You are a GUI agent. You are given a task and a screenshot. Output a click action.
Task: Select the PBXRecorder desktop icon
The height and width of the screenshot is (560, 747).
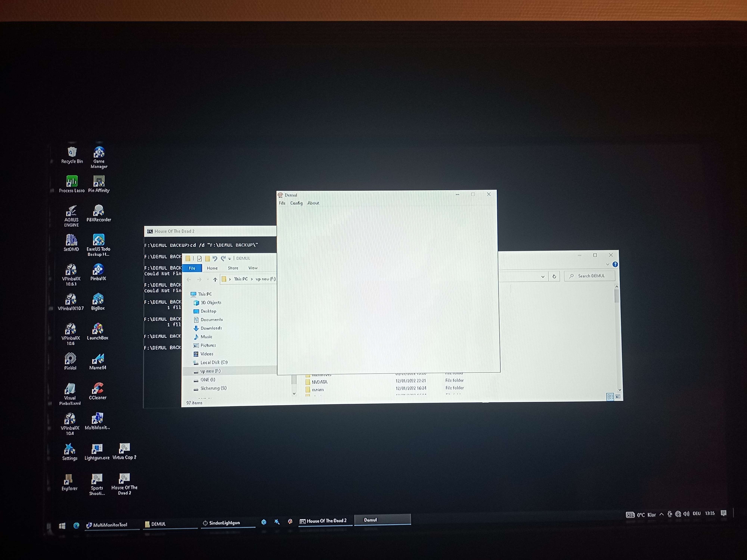click(99, 213)
